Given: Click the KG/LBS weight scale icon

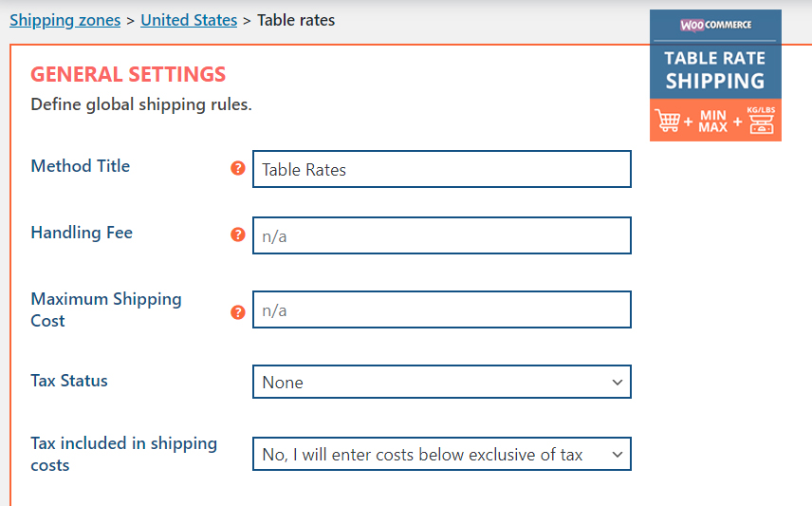Looking at the screenshot, I should tap(761, 120).
